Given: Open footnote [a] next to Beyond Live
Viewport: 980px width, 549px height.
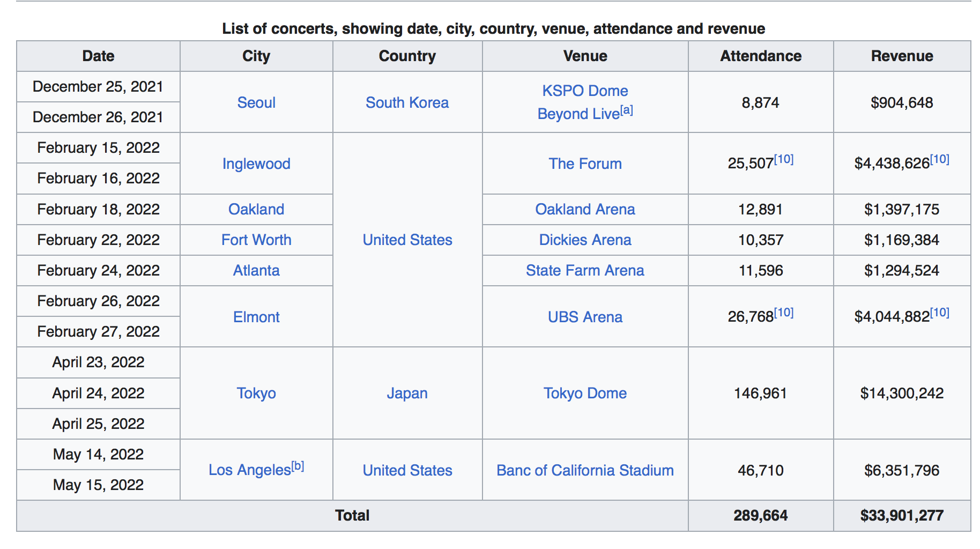Looking at the screenshot, I should [627, 110].
